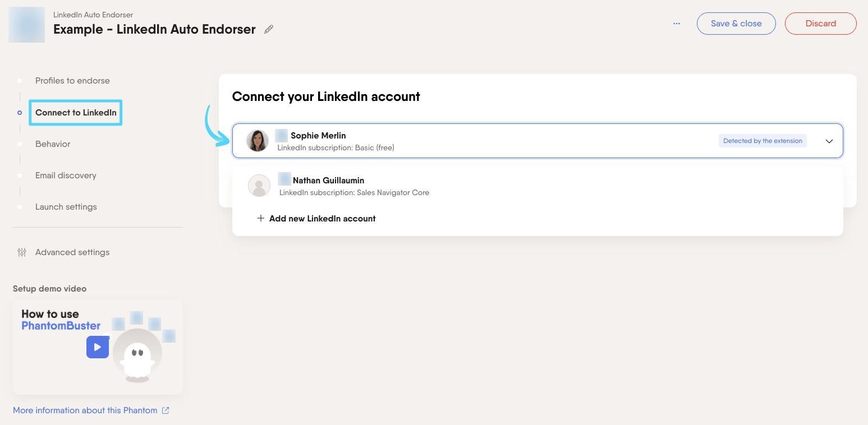Open More information about this Phantom link
Viewport: 868px width, 425px height.
point(85,410)
